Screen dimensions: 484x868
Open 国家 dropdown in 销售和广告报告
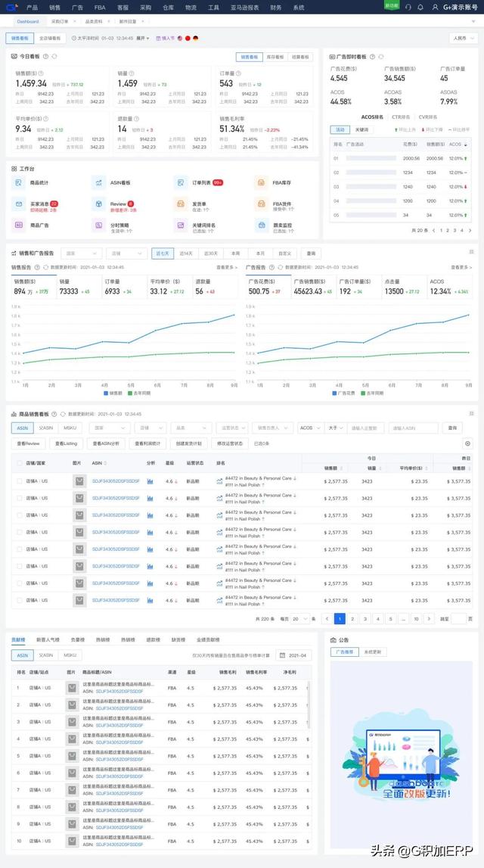click(81, 253)
